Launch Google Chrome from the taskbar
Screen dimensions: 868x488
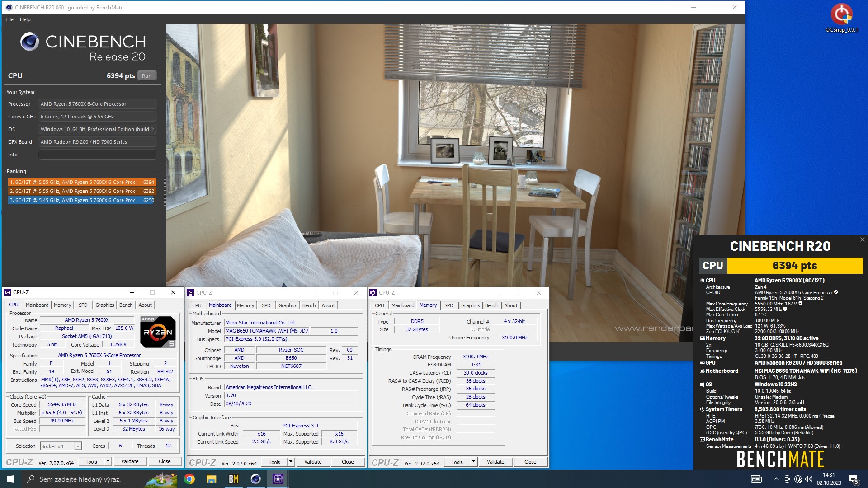point(189,479)
